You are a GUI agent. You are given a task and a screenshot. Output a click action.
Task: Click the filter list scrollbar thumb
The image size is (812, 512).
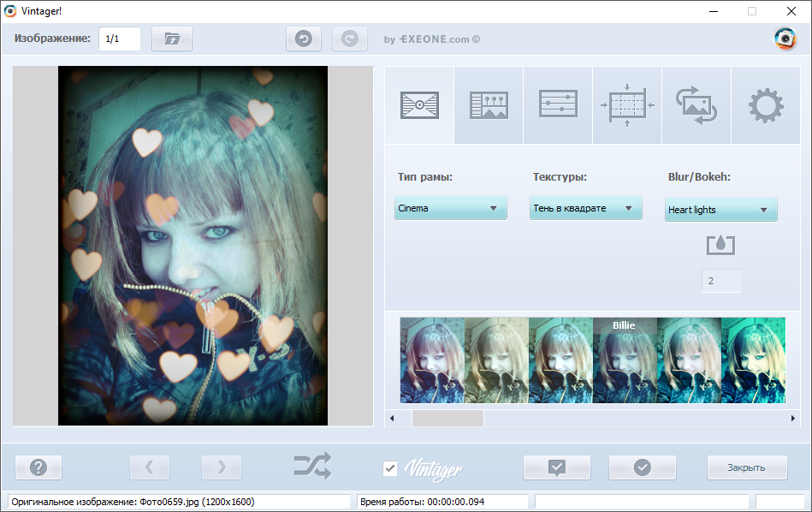[448, 418]
